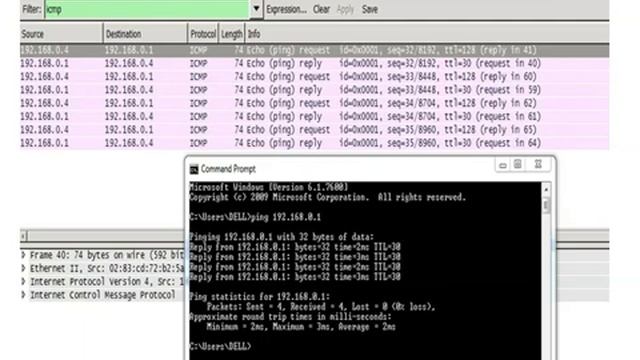Image resolution: width=640 pixels, height=360 pixels.
Task: Click the Minimum = 2ms round trip line
Action: [x=301, y=327]
